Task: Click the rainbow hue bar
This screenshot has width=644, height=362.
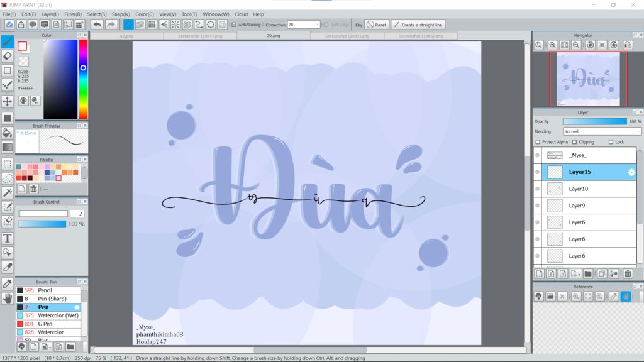Action: [x=83, y=79]
